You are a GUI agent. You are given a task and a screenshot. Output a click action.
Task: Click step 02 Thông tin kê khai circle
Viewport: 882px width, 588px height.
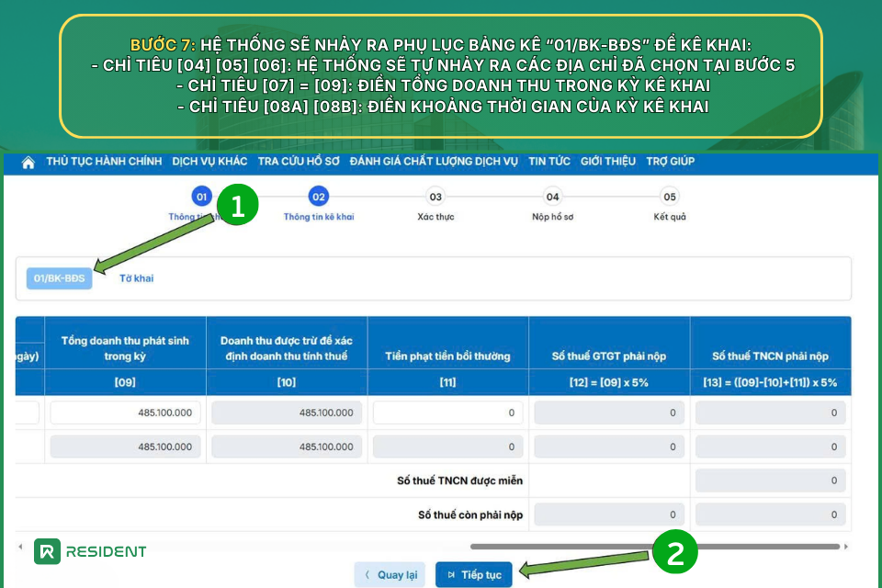(x=319, y=196)
